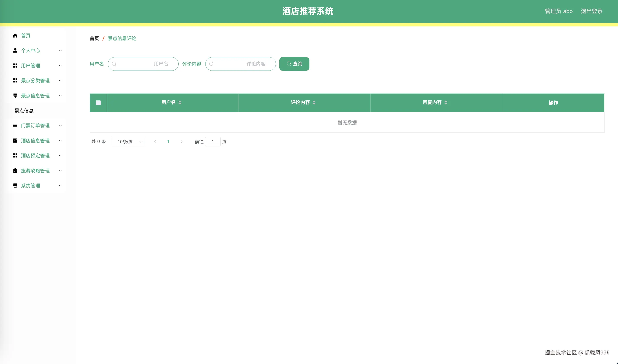Click 退出登录 to log out
This screenshot has height=364, width=618.
pyautogui.click(x=591, y=11)
